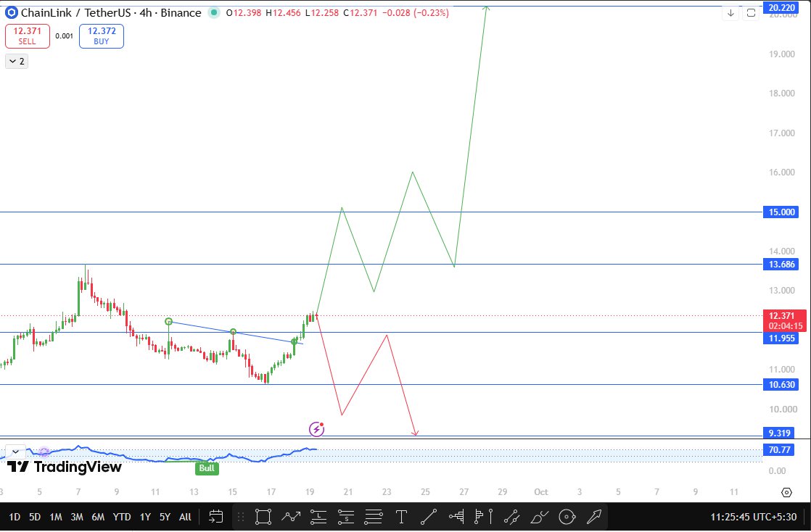Viewport: 811px width, 532px height.
Task: Open the go to date calendar
Action: pyautogui.click(x=215, y=517)
